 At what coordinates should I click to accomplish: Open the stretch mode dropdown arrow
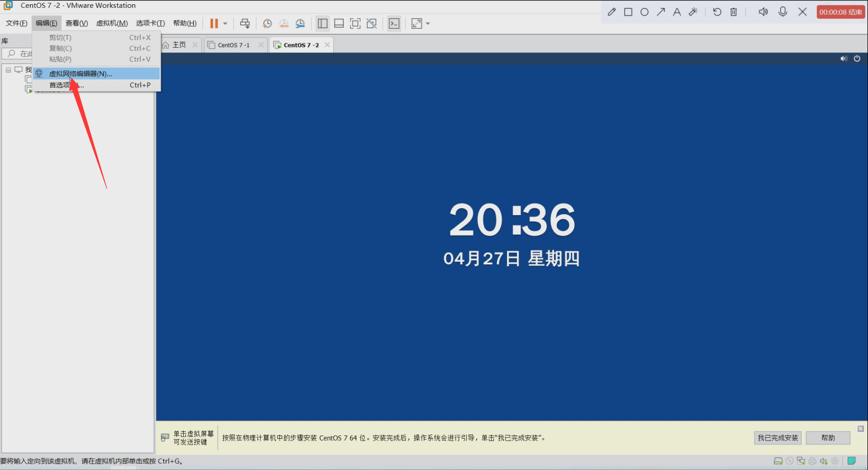coord(428,24)
